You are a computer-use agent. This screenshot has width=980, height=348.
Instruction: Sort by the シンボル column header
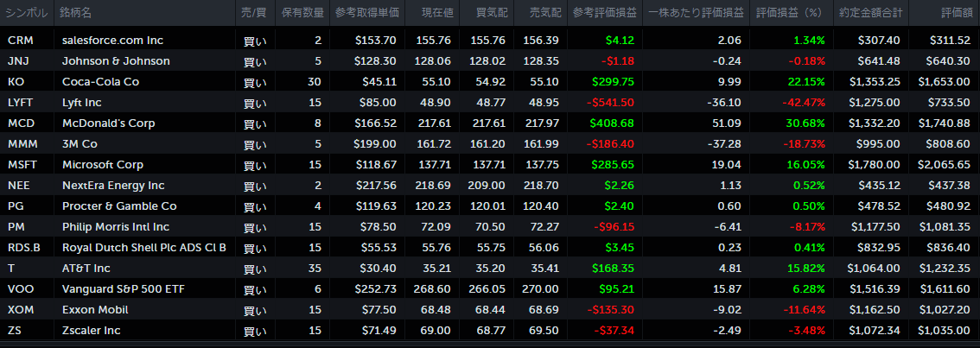pos(27,12)
